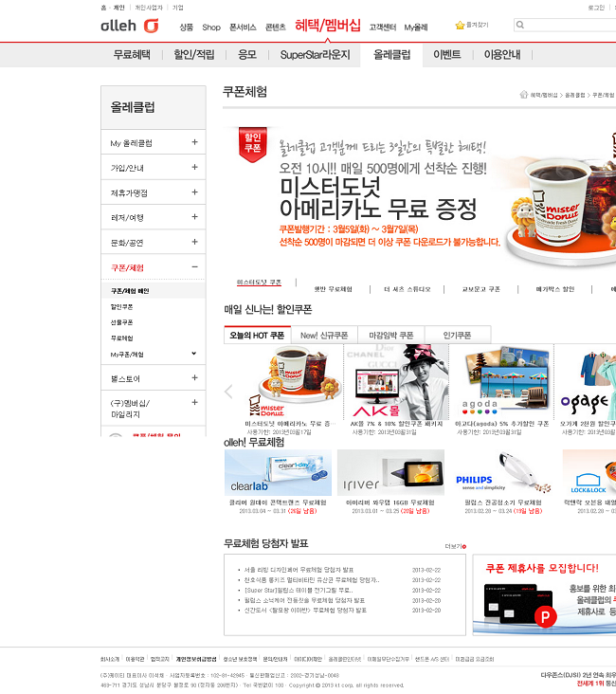This screenshot has width=616, height=694.
Task: Go to 응모 submenu
Action: tap(247, 55)
